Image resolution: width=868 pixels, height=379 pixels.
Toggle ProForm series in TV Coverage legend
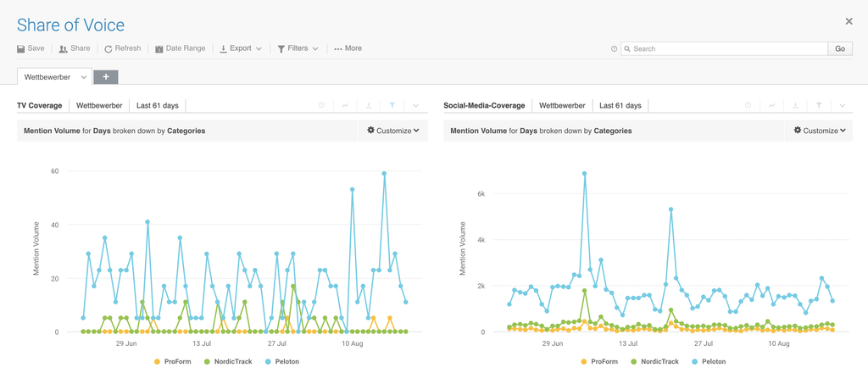pyautogui.click(x=173, y=362)
